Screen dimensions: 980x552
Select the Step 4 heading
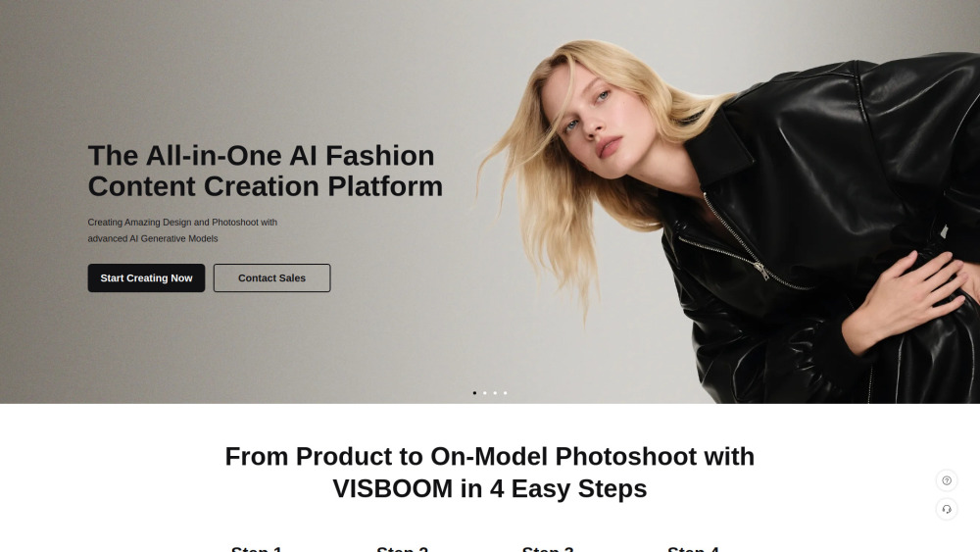pos(693,548)
